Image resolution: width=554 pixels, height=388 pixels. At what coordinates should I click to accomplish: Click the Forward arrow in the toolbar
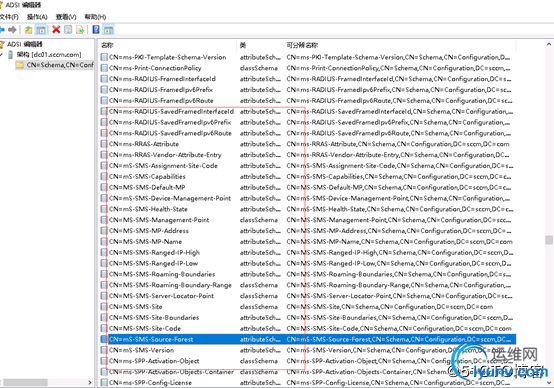pyautogui.click(x=12, y=29)
